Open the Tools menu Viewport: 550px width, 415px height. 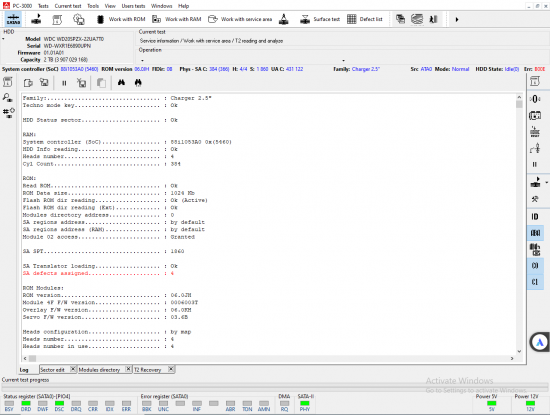(93, 6)
